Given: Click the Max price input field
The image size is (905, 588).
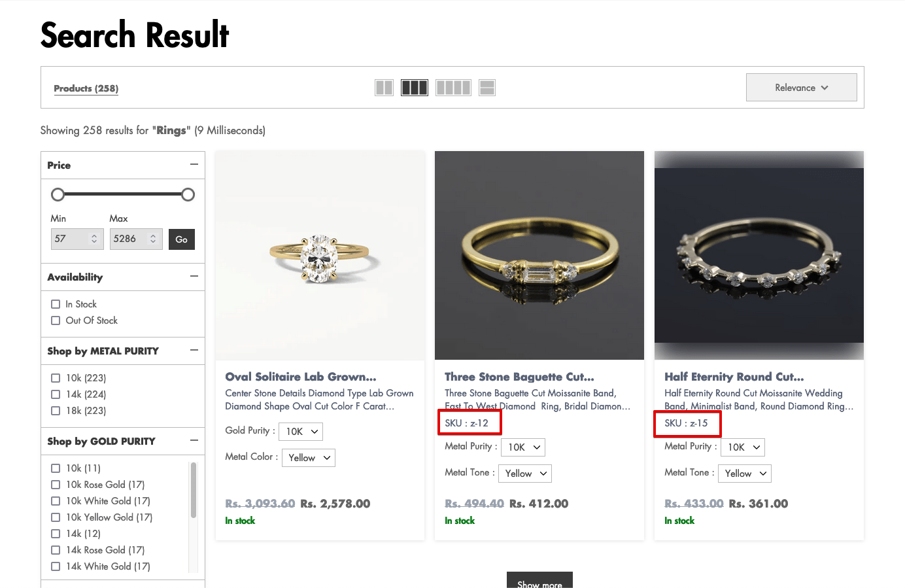Looking at the screenshot, I should coord(129,239).
